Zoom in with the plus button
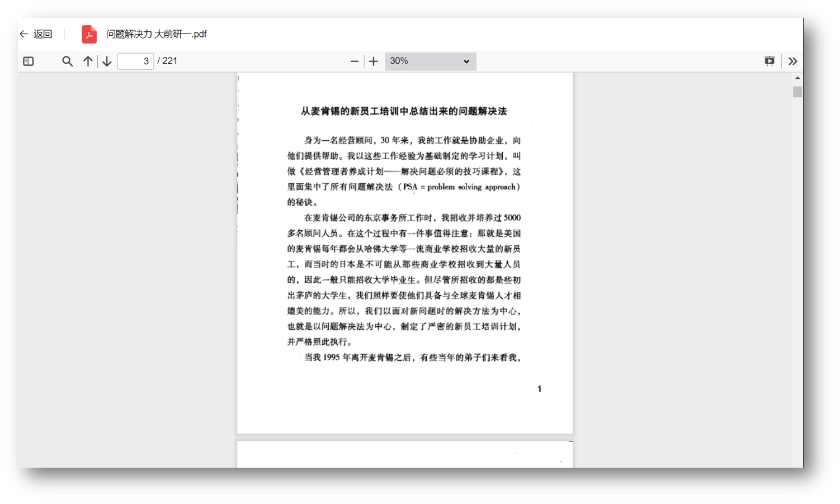The image size is (840, 504). pyautogui.click(x=374, y=61)
